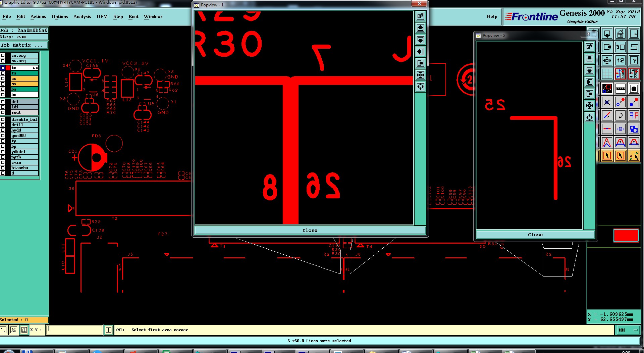The height and width of the screenshot is (353, 644).
Task: Toggle the biaozhu layer checkbox
Action: click(x=3, y=168)
